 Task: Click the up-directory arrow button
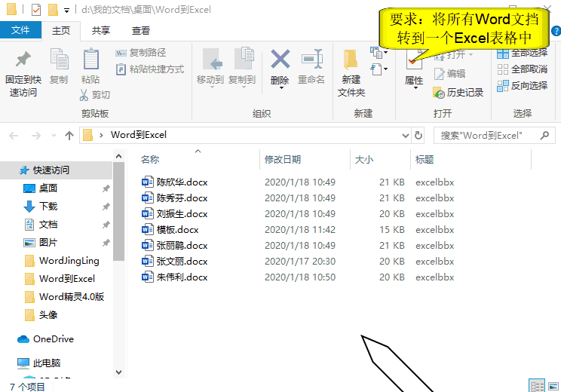(69, 136)
